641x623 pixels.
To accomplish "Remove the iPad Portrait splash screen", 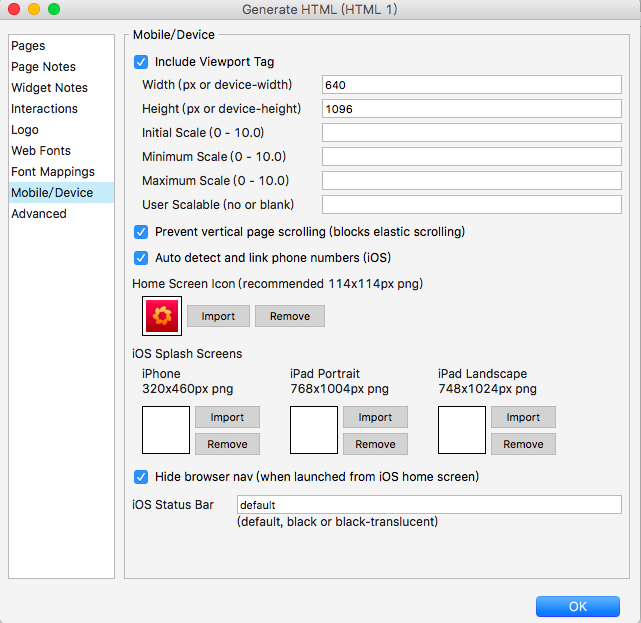I will click(x=375, y=444).
